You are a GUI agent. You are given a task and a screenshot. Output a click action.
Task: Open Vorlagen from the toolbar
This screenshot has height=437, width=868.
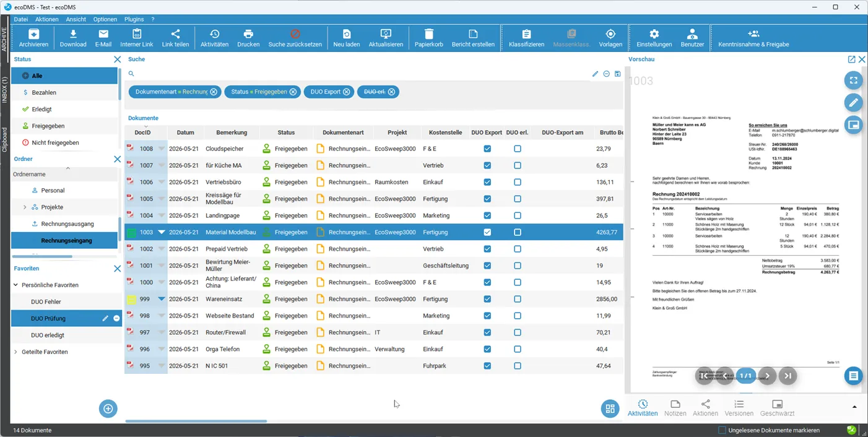click(x=610, y=38)
